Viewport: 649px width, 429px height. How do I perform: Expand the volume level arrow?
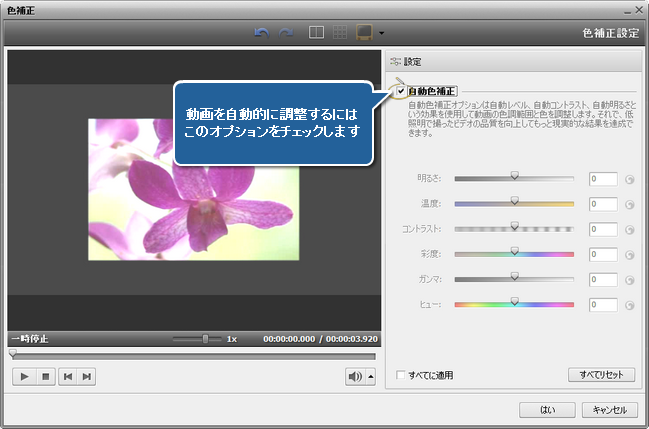coord(371,376)
